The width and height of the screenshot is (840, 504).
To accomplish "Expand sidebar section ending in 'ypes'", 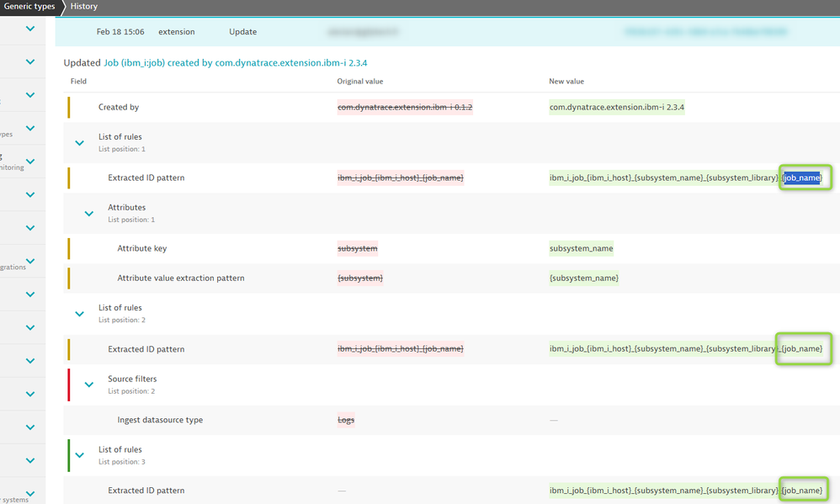I will pyautogui.click(x=30, y=128).
